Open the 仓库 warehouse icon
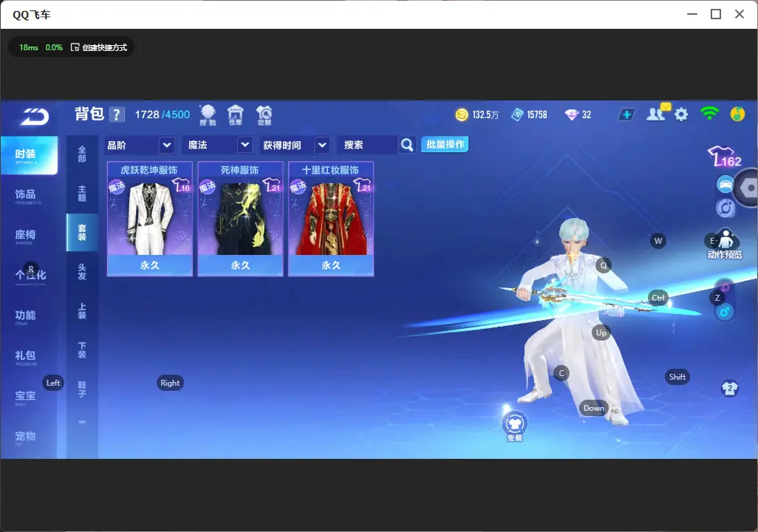This screenshot has width=758, height=532. click(x=236, y=115)
